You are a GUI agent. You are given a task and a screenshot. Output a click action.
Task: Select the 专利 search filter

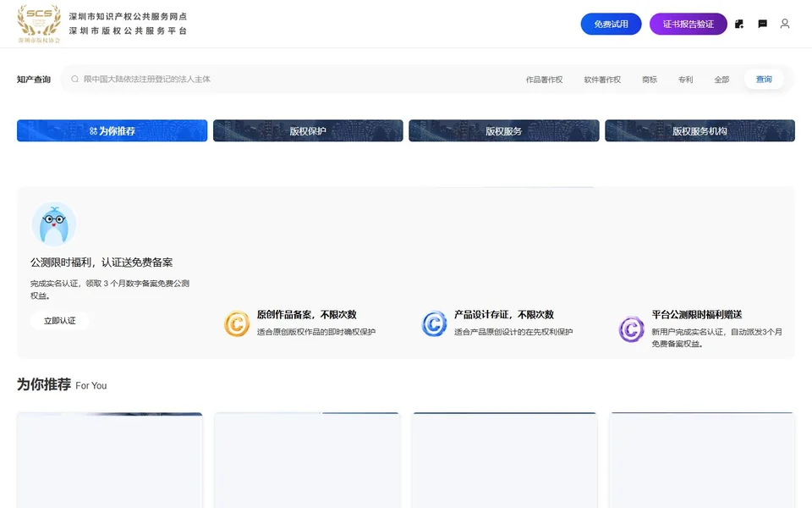coord(685,80)
